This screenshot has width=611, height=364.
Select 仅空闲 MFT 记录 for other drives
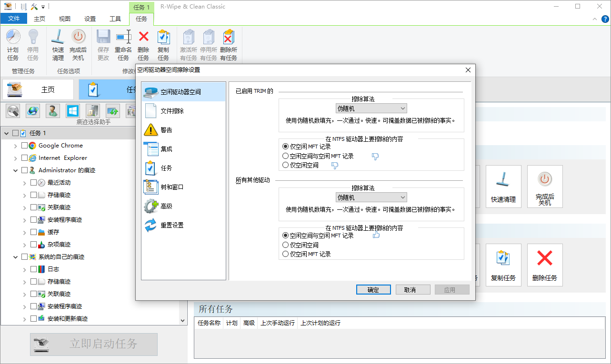click(x=307, y=254)
